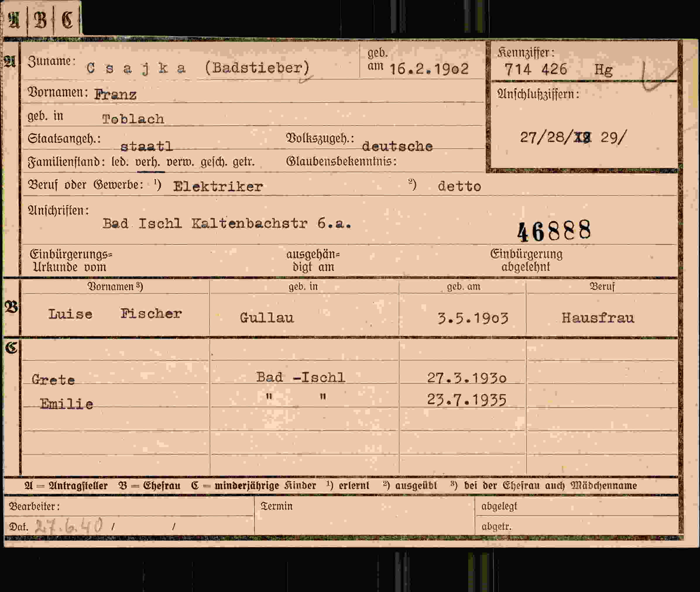
Task: Click the Kennziffer value "714 426"
Action: pos(536,69)
